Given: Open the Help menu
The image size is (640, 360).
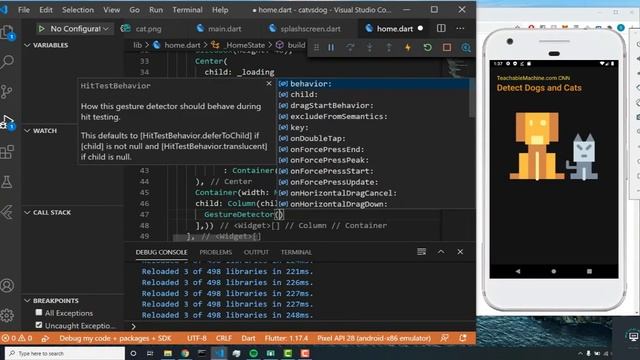Looking at the screenshot, I should [220, 10].
